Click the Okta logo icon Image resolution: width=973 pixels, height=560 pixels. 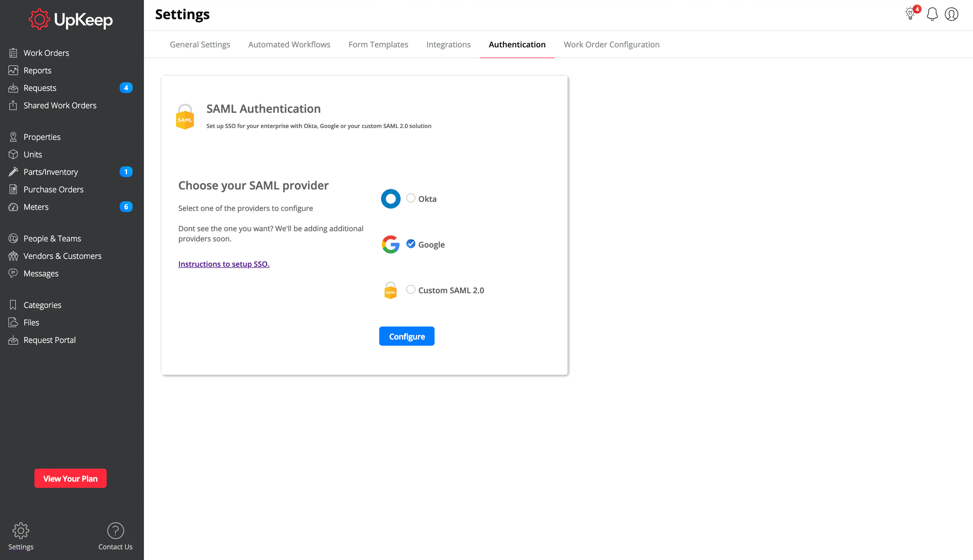(x=390, y=199)
